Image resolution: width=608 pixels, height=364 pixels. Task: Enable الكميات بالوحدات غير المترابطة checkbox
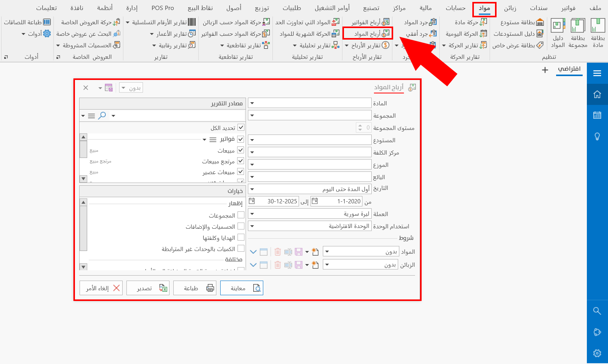coord(241,248)
